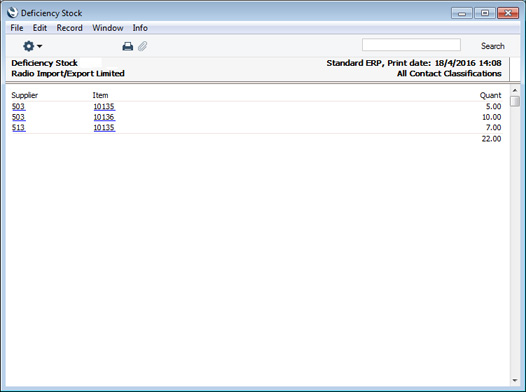This screenshot has height=392, width=526.
Task: Click total quantity 22.00
Action: (491, 138)
